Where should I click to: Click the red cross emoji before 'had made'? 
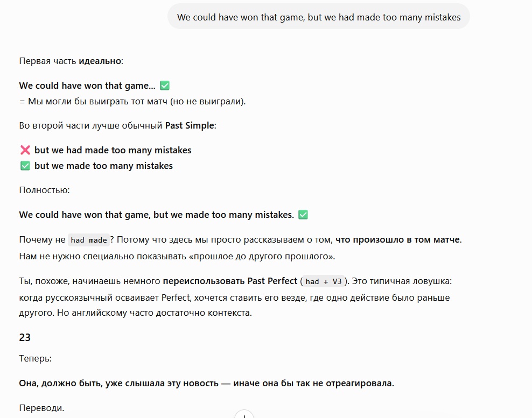[x=25, y=150]
